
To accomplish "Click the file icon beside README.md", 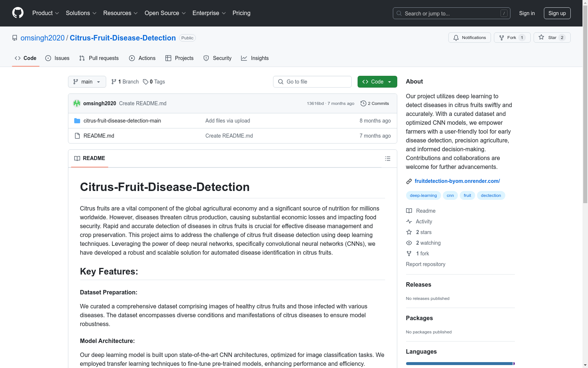I will [77, 136].
